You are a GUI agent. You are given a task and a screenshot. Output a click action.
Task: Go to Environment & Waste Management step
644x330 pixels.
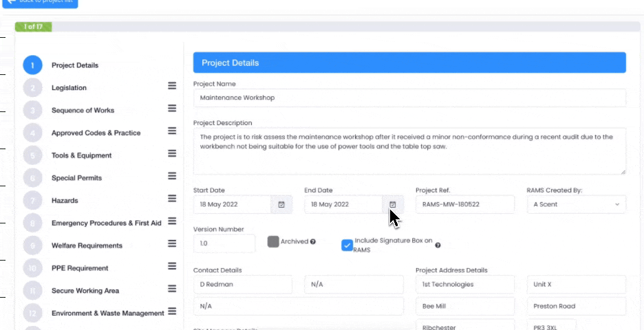coord(107,313)
